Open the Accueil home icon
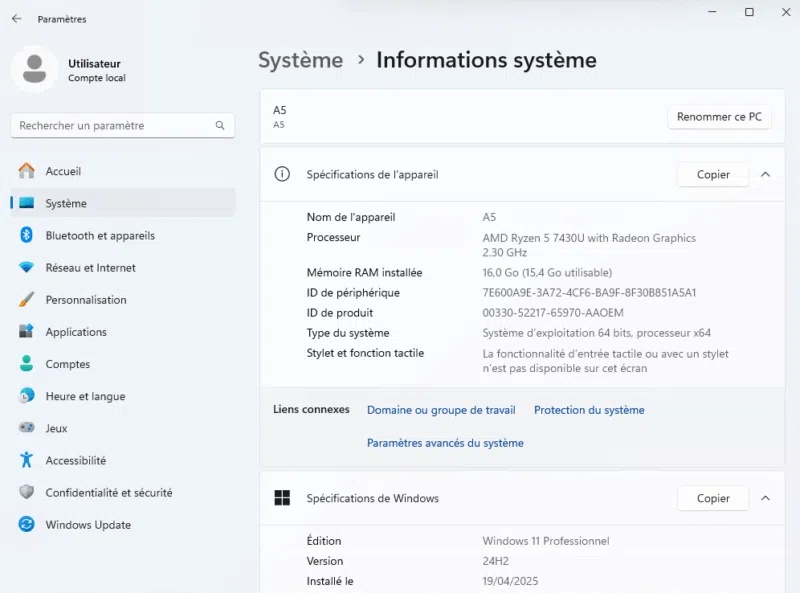The image size is (800, 593). tap(27, 171)
